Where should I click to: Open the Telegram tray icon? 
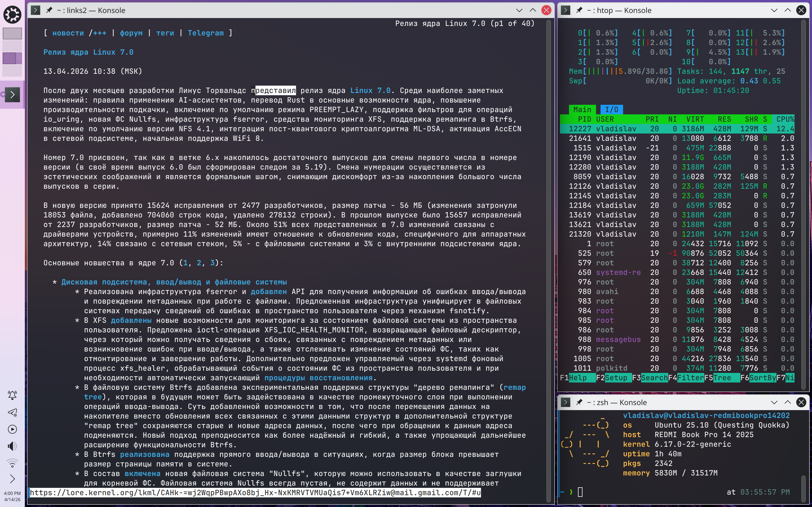click(x=12, y=412)
